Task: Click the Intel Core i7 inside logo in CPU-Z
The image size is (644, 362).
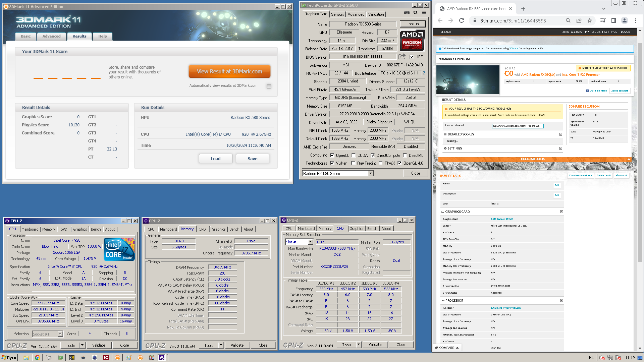Action: [x=119, y=249]
